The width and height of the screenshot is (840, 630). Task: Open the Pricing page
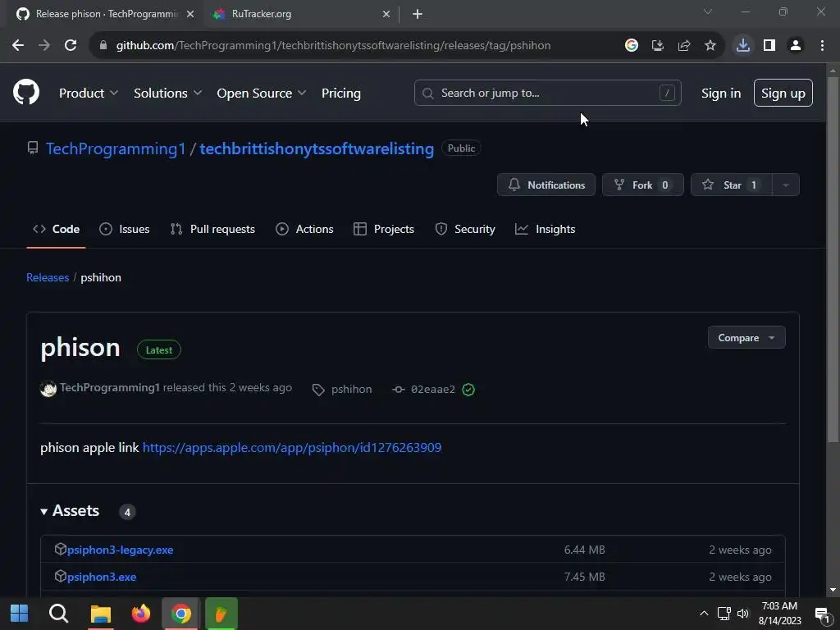340,94
